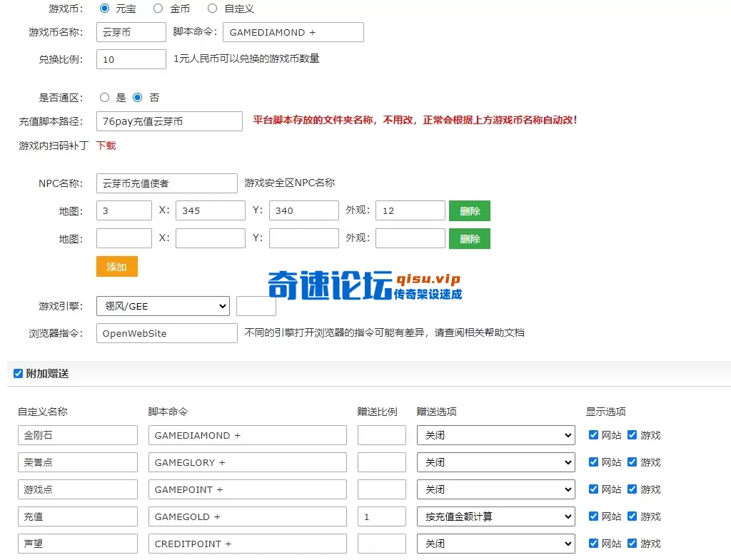The height and width of the screenshot is (560, 731).
Task: Click the 充值脚本路径 input box
Action: (x=169, y=121)
